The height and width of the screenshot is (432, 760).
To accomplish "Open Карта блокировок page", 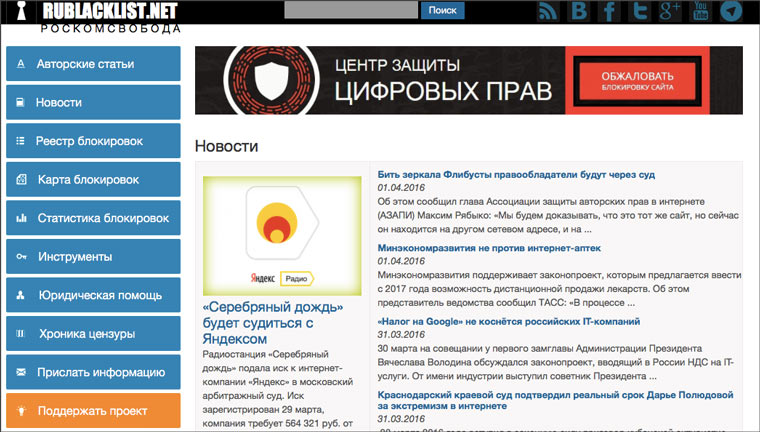I will (93, 179).
